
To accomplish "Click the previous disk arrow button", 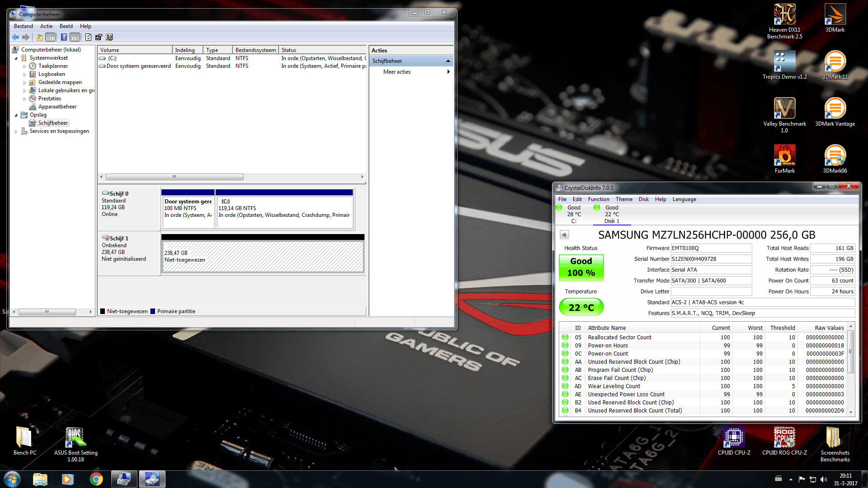I will click(564, 235).
